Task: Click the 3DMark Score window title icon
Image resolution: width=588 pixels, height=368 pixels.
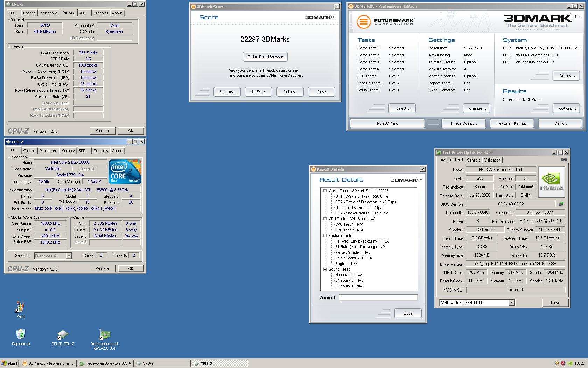Action: click(193, 7)
